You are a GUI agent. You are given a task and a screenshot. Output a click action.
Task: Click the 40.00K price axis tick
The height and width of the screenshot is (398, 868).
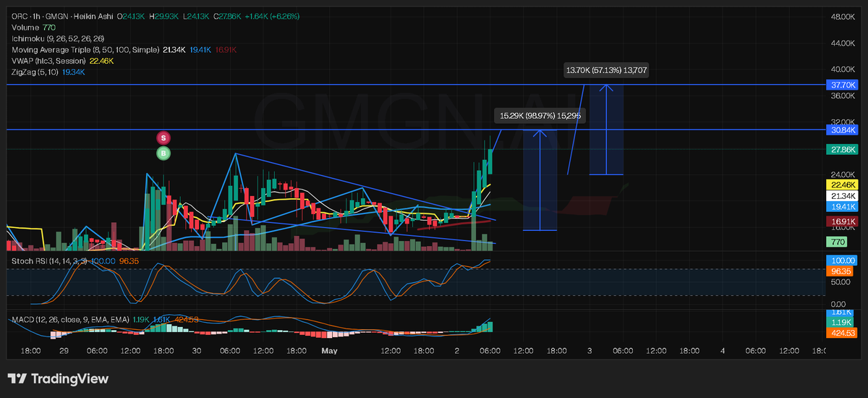coord(843,69)
